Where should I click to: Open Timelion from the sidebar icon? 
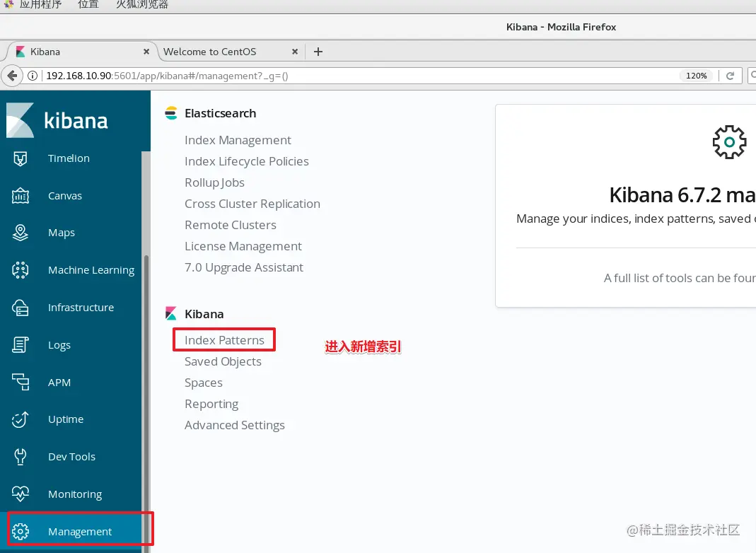(x=21, y=158)
